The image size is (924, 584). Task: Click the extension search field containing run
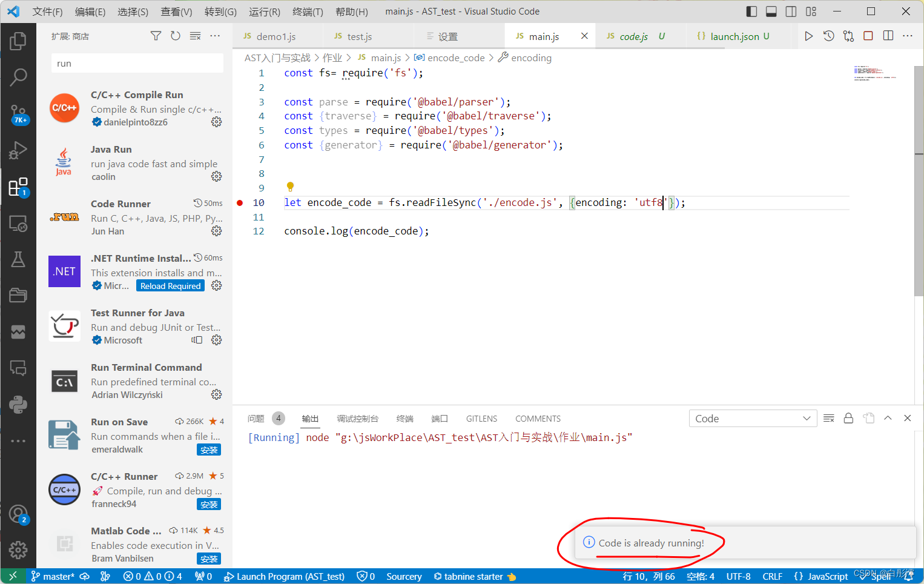137,63
